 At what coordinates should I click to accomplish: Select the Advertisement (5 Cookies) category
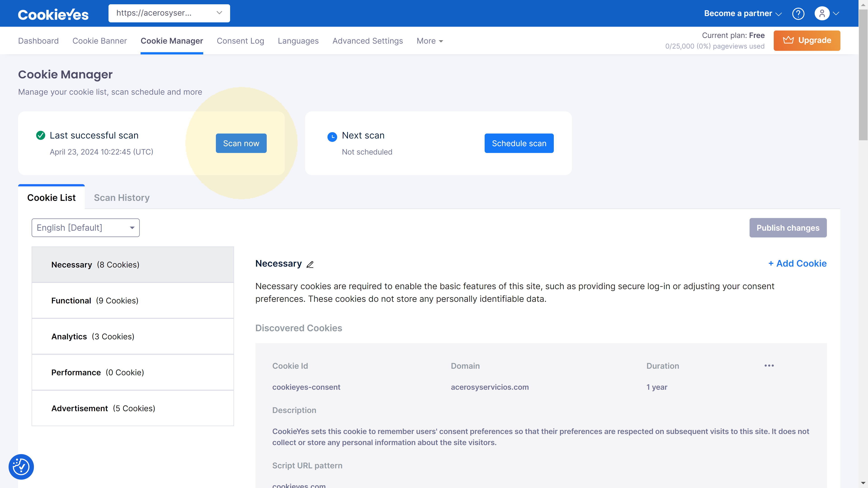133,408
